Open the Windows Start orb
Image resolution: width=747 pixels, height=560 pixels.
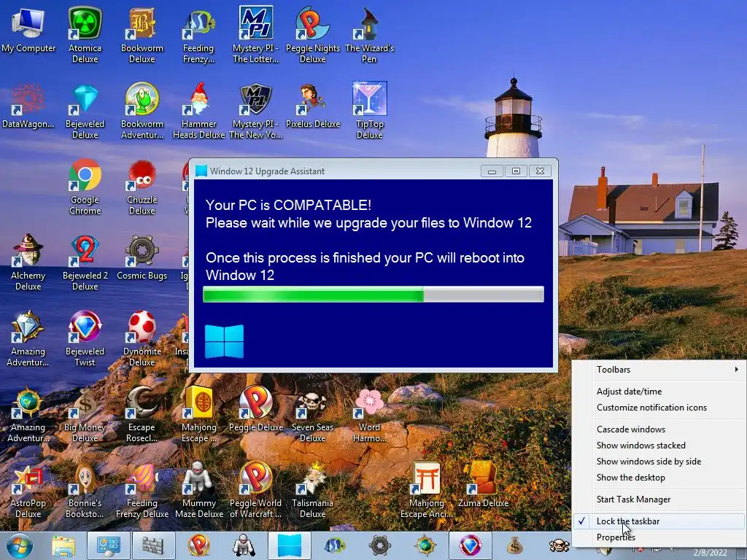20,545
